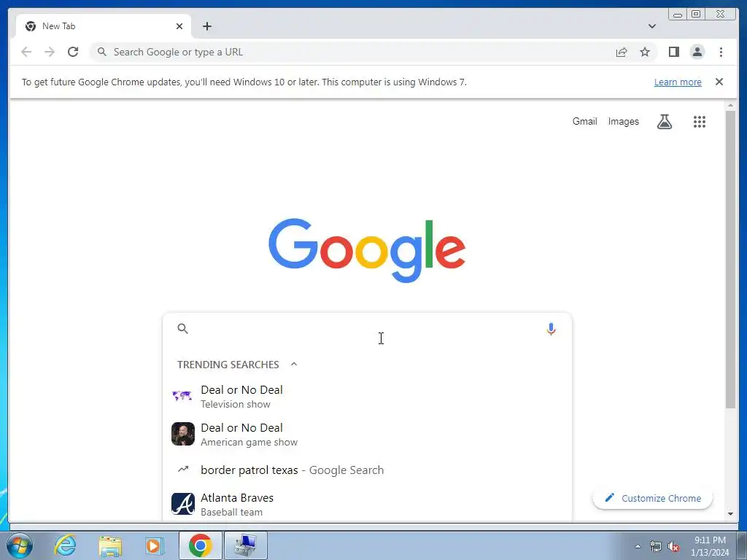Start voice search with microphone icon
Image resolution: width=747 pixels, height=560 pixels.
pyautogui.click(x=551, y=329)
